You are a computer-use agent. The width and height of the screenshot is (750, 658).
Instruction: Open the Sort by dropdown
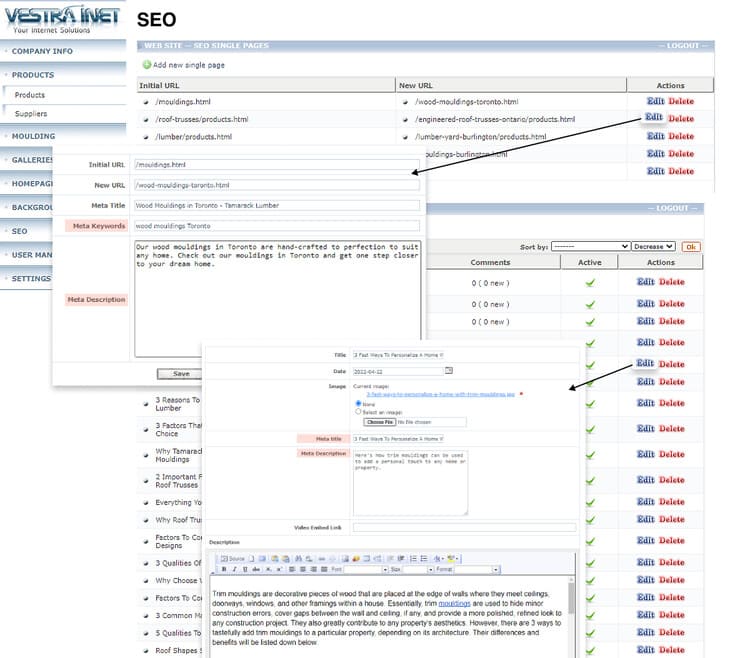click(x=590, y=246)
